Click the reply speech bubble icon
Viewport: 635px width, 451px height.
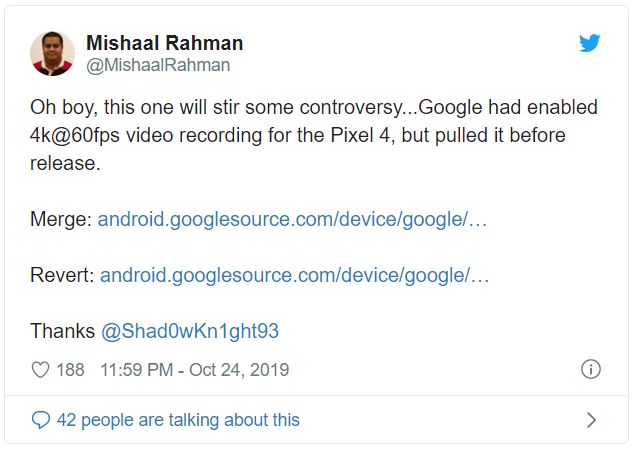(41, 420)
